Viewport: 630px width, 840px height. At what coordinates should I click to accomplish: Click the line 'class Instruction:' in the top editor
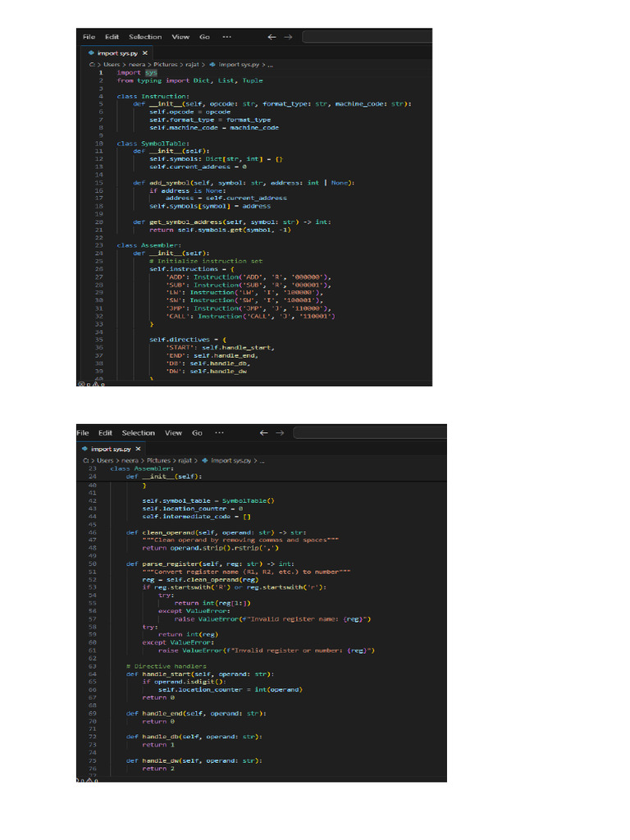pyautogui.click(x=153, y=97)
